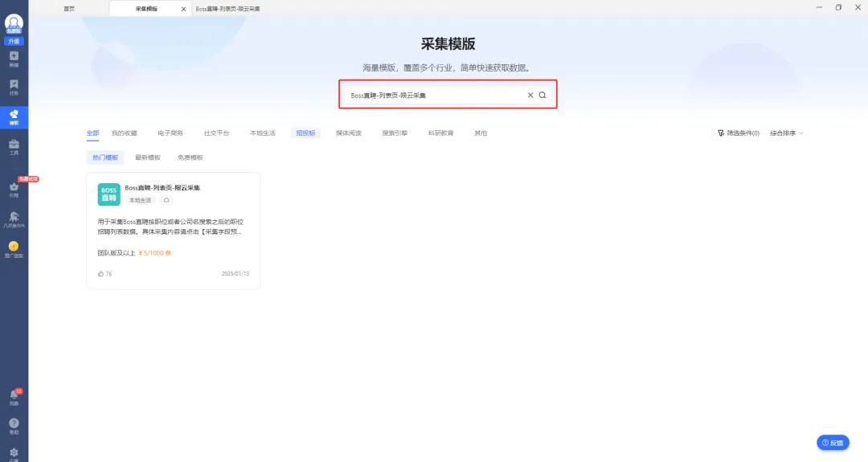This screenshot has height=462, width=868.
Task: Click the thumbs-up like icon on template card
Action: click(100, 274)
